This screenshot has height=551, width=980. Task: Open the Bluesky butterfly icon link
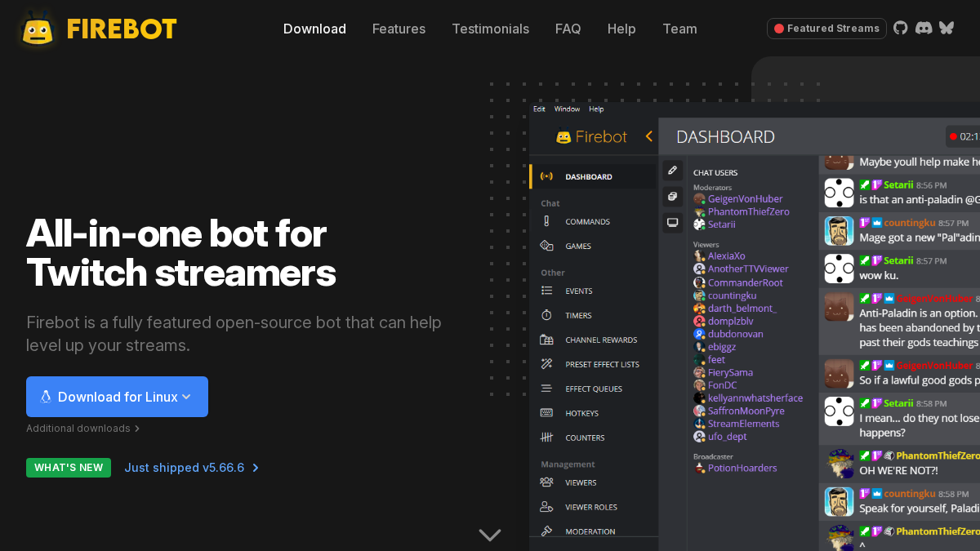(947, 28)
